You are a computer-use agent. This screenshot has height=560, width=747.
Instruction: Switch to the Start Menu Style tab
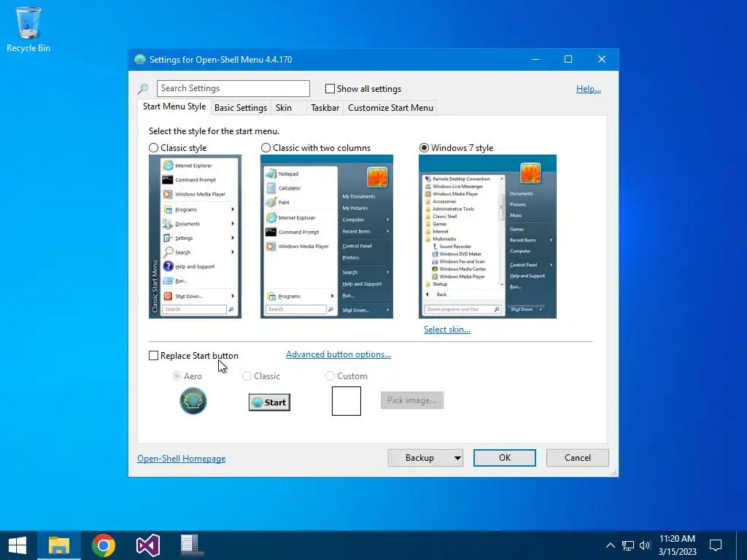coord(174,106)
